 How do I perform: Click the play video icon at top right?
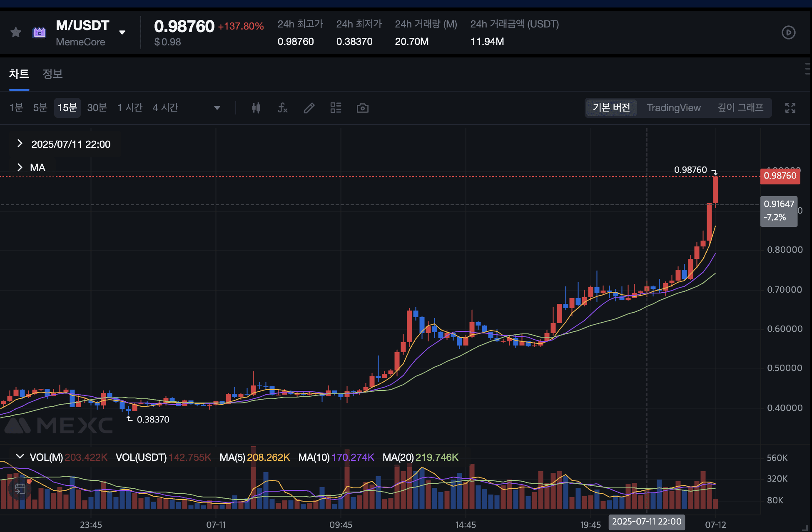pos(788,32)
